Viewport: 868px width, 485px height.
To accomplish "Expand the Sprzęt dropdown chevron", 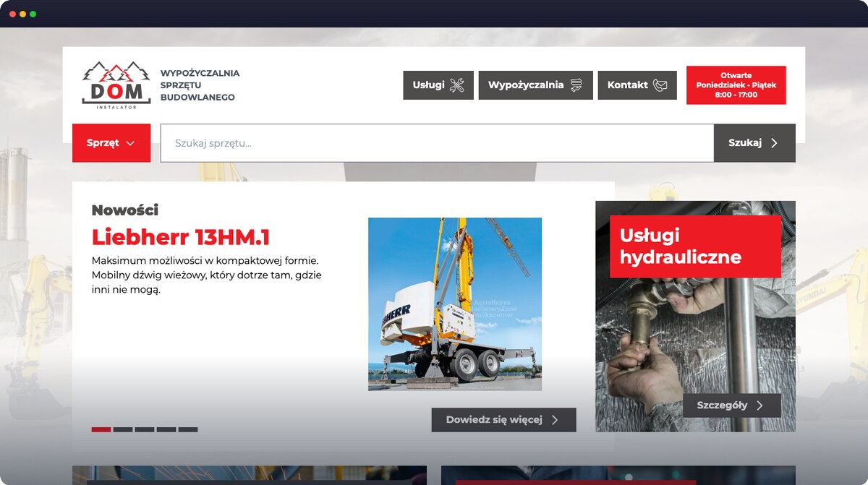I will [130, 143].
